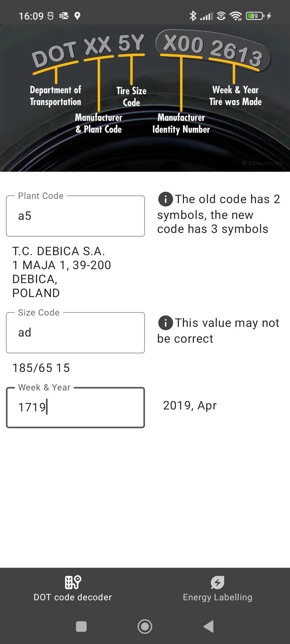290x644 pixels.
Task: Tap the Bluetooth status icon
Action: coord(193,16)
